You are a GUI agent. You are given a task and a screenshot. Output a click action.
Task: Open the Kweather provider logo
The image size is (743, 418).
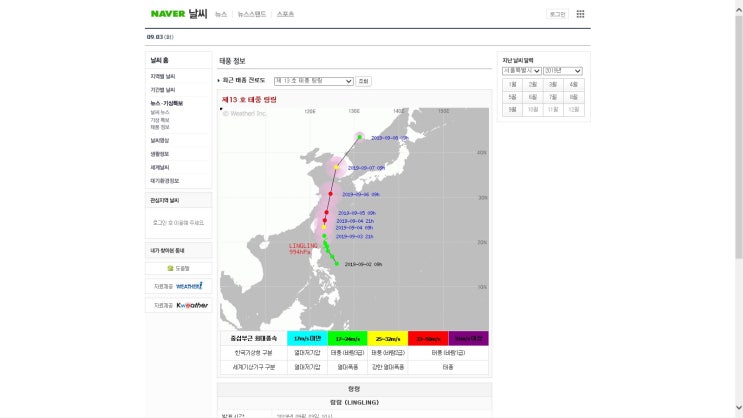point(192,305)
